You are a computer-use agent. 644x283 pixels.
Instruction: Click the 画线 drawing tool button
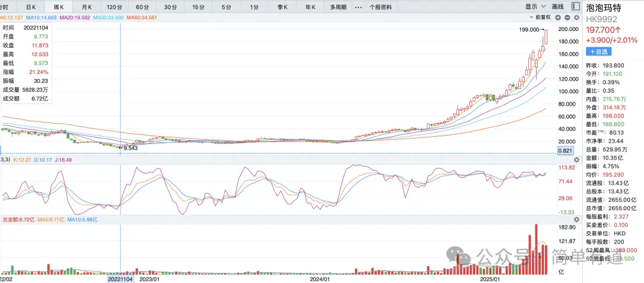[558, 7]
